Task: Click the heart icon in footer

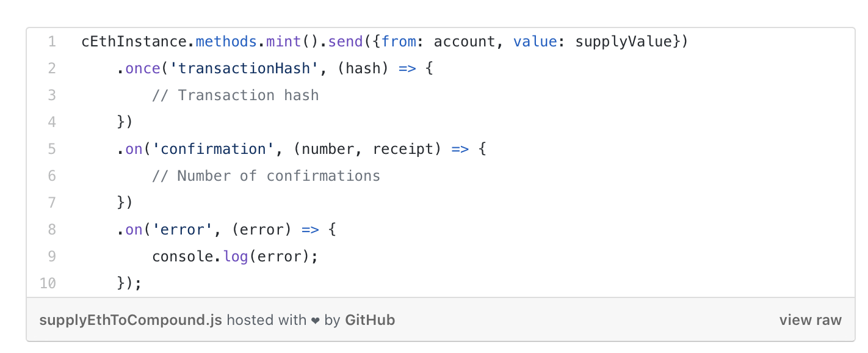Action: [316, 320]
